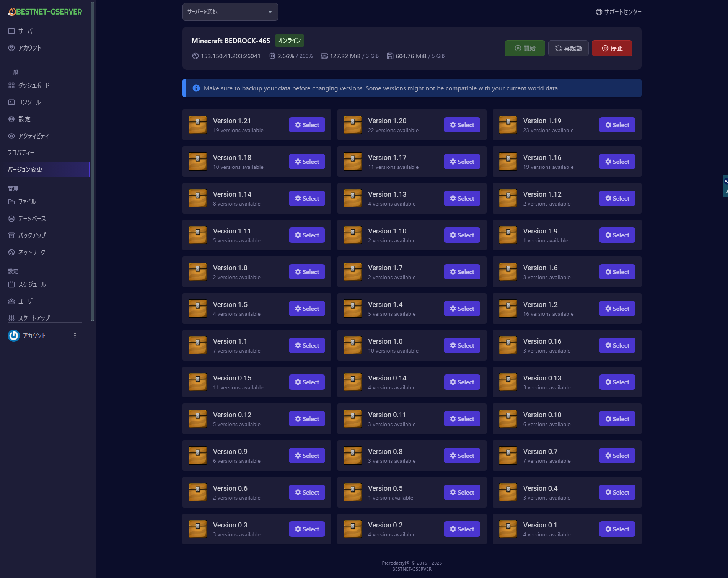This screenshot has width=728, height=578.
Task: Click the オンライン status badge
Action: coord(290,41)
